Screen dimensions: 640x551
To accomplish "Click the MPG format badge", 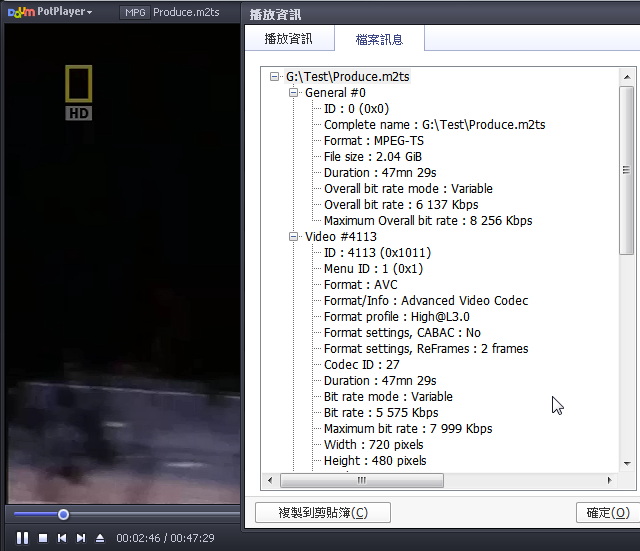I will 135,13.
